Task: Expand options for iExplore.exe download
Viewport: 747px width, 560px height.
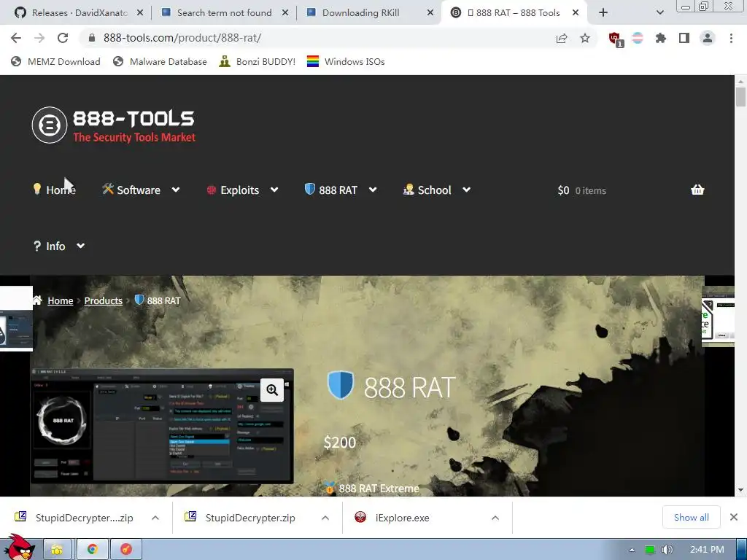Action: click(x=495, y=518)
